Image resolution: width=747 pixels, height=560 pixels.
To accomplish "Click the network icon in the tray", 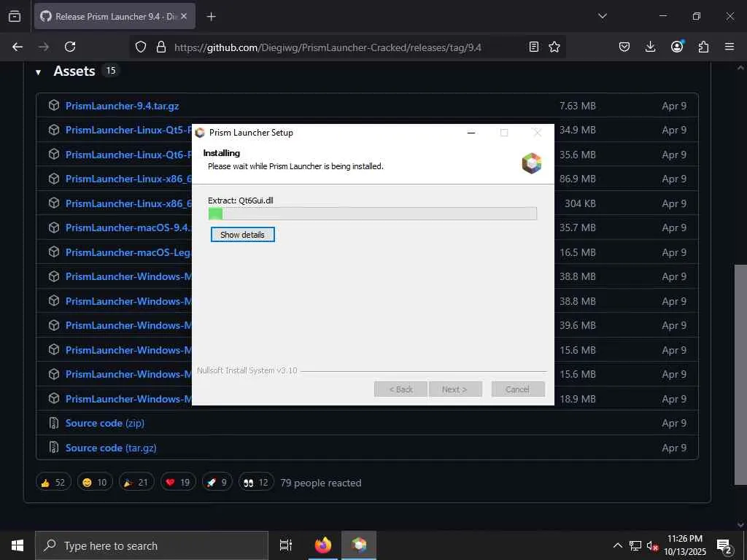I will (635, 545).
